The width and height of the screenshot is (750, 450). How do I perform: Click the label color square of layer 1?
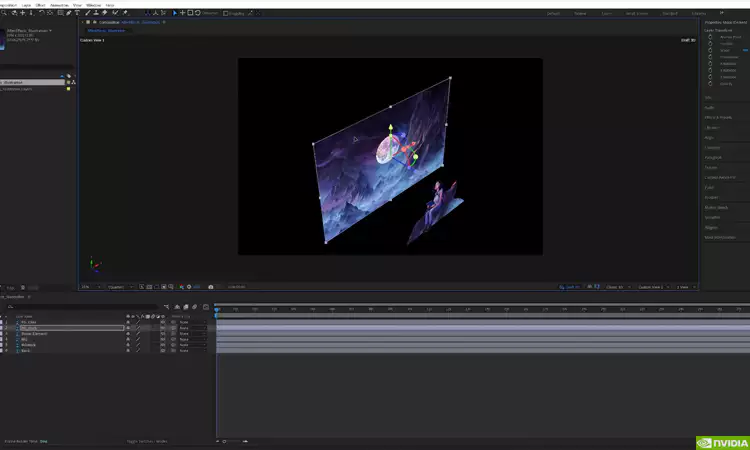point(1,322)
